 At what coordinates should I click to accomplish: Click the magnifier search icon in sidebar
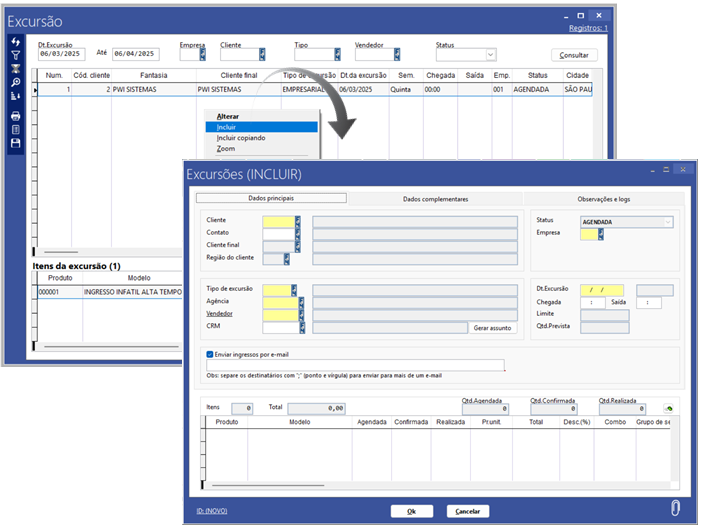click(x=15, y=82)
